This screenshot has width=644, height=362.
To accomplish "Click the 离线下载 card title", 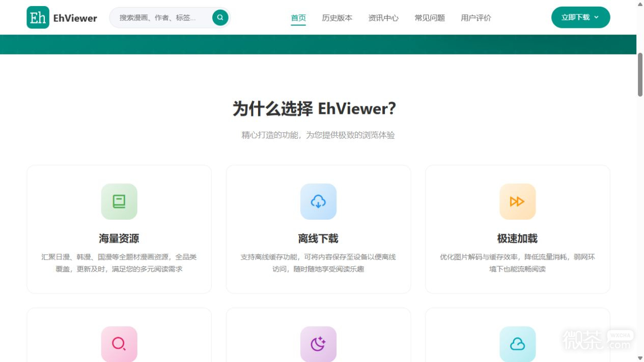I will pos(318,238).
